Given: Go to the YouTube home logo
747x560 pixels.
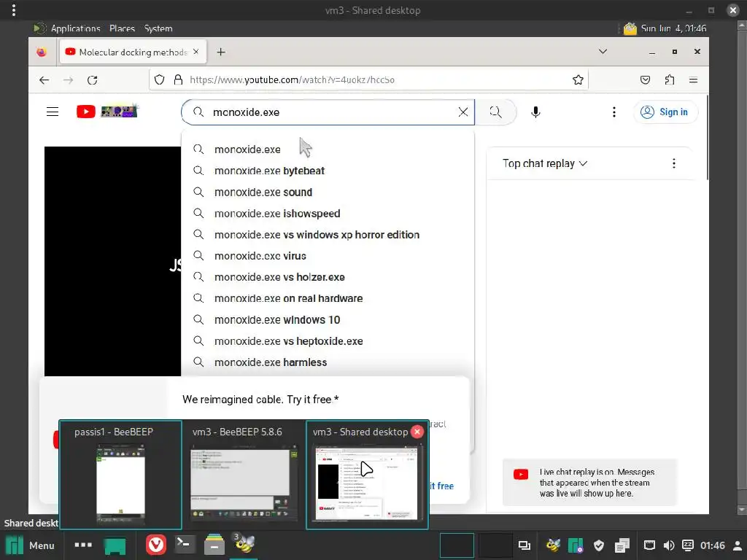Looking at the screenshot, I should tap(107, 112).
